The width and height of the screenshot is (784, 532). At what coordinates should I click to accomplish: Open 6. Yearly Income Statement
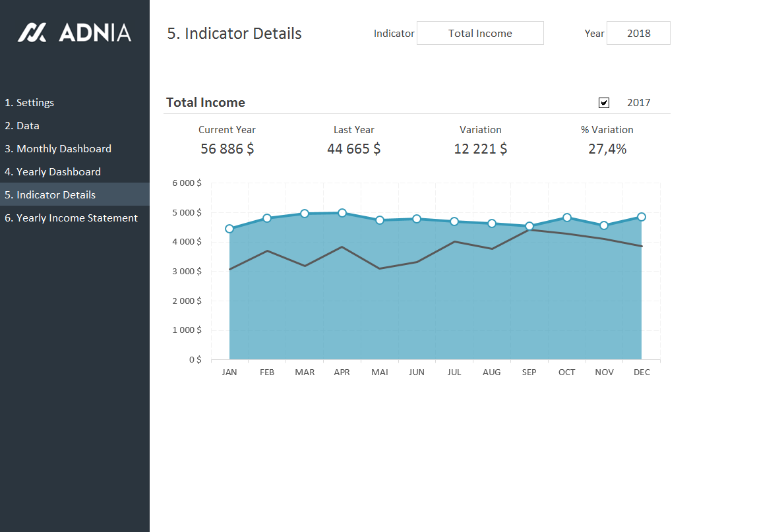(x=71, y=218)
